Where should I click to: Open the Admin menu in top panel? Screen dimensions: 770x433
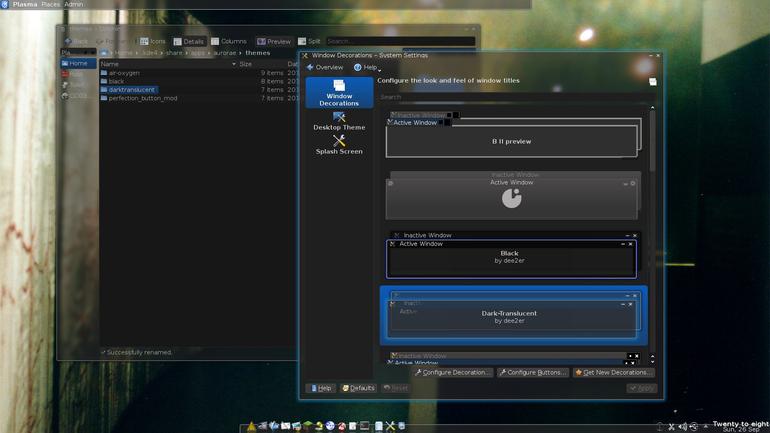(74, 4)
